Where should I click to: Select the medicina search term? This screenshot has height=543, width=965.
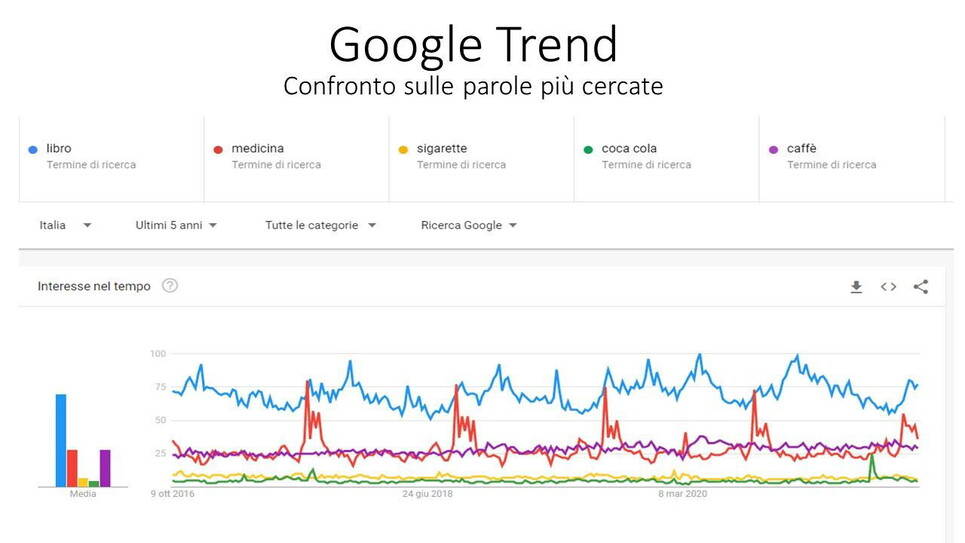click(257, 149)
